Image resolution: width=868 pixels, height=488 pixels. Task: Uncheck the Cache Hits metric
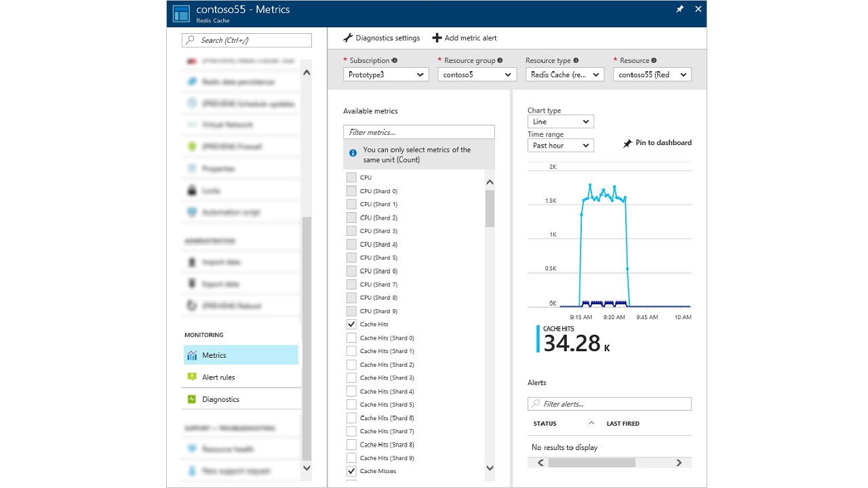[351, 324]
